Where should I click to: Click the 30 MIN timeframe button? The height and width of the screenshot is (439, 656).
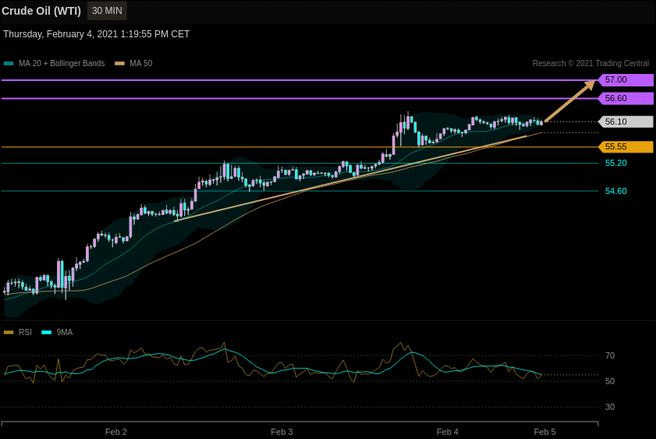pyautogui.click(x=107, y=10)
